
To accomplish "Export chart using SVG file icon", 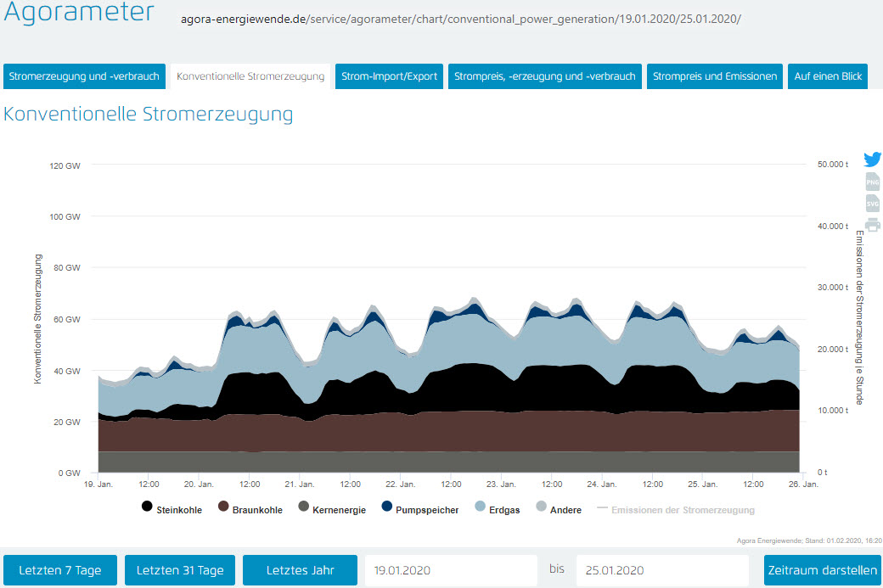I will (x=872, y=204).
